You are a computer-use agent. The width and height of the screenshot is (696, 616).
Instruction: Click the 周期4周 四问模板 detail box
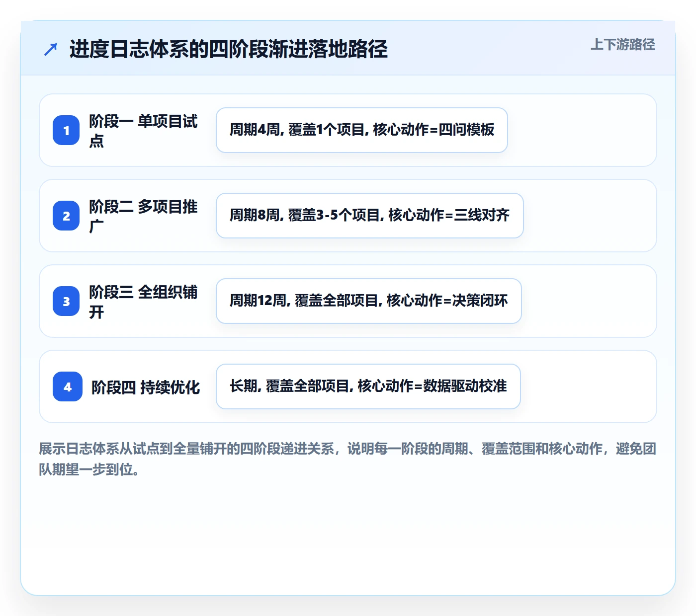click(362, 130)
